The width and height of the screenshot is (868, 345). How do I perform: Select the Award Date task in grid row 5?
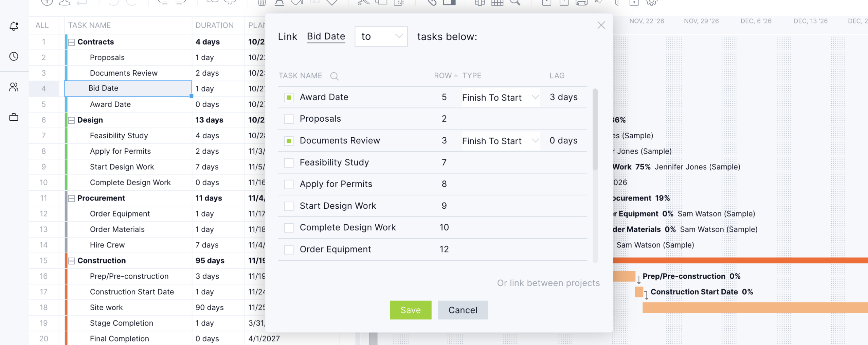click(110, 104)
